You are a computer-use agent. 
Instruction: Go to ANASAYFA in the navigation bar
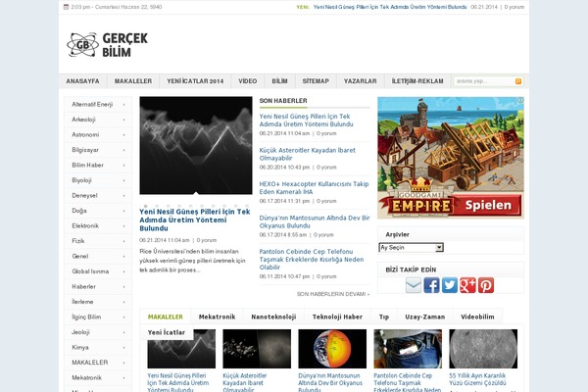(83, 81)
